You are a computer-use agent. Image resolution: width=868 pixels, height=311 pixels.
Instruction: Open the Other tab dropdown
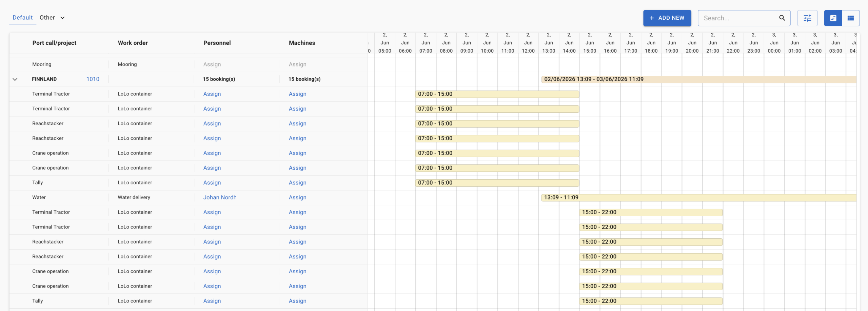point(52,18)
